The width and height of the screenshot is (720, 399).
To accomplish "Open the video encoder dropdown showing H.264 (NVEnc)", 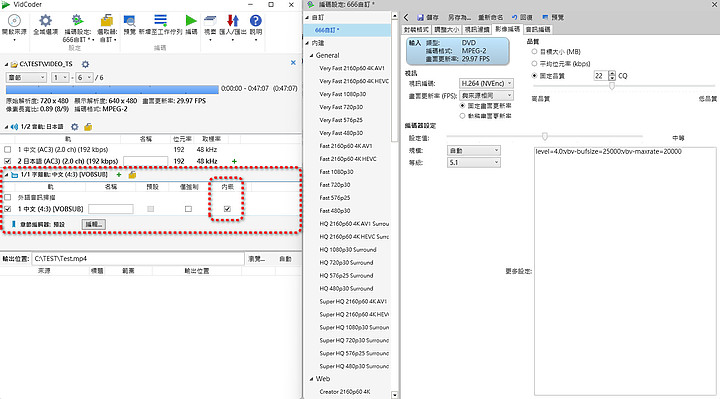I will pyautogui.click(x=486, y=84).
